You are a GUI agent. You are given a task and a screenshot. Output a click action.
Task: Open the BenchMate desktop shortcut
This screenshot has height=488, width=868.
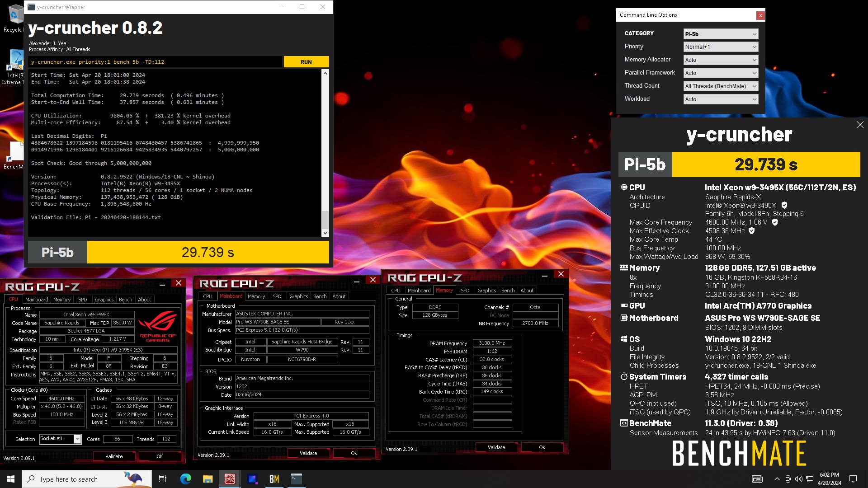tap(14, 156)
